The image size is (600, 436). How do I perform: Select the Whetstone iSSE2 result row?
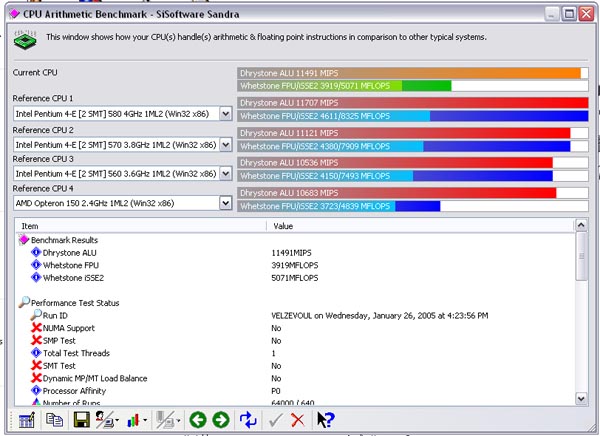tap(295, 278)
